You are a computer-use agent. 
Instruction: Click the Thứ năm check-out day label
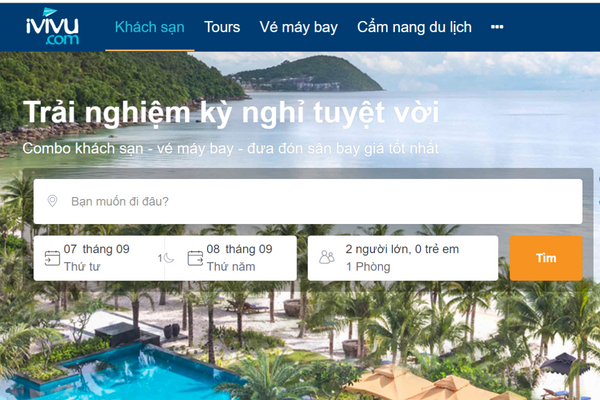231,266
